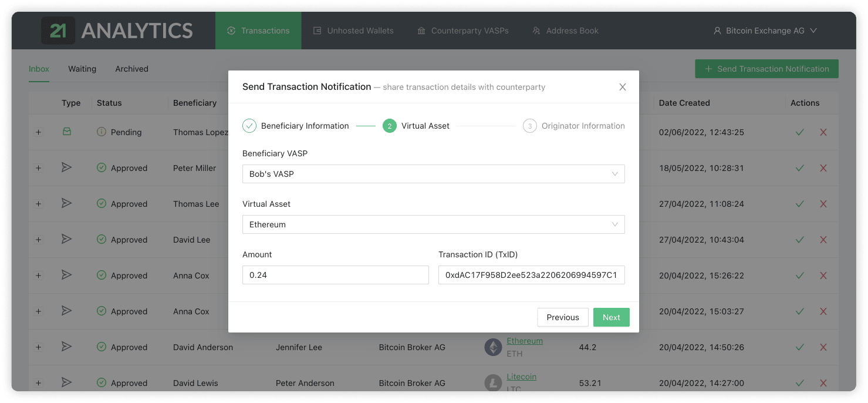This screenshot has height=403, width=868.
Task: Select the Jennifer Lee cell
Action: coord(299,347)
